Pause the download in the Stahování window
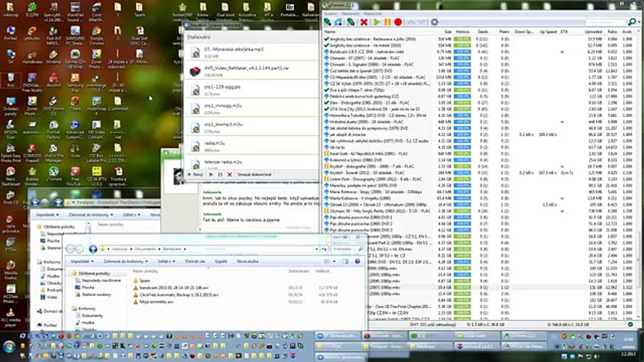Image resolution: width=644 pixels, height=362 pixels. click(220, 174)
